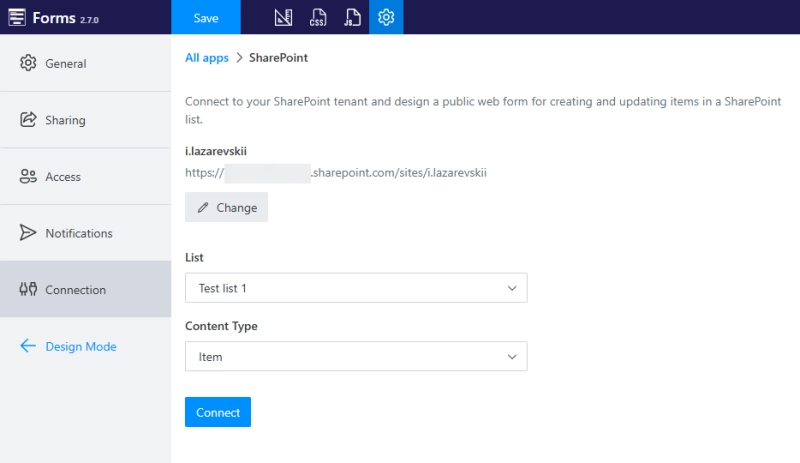Click the SharePoint breadcrumb text
Image resolution: width=800 pixels, height=463 pixels.
point(278,58)
